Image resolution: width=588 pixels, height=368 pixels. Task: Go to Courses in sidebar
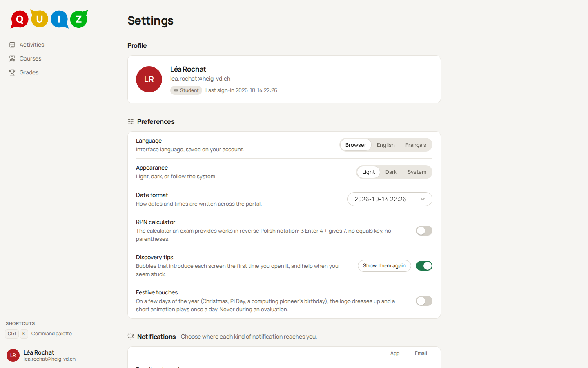49,58
